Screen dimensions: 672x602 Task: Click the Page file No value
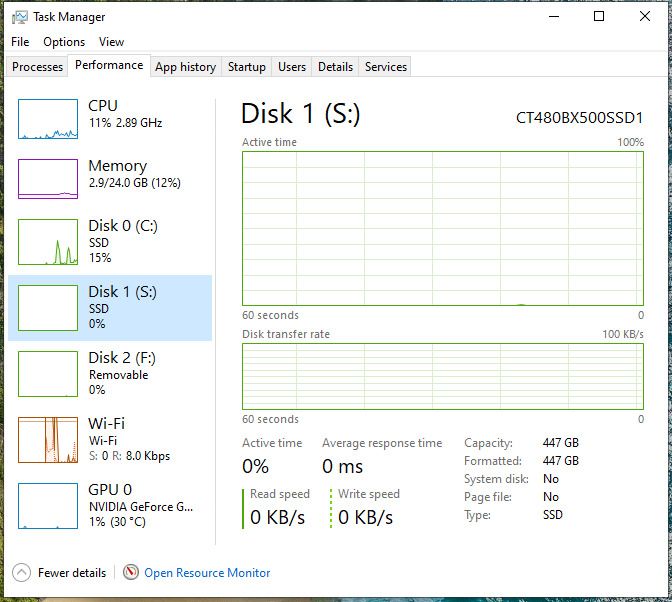coord(551,497)
